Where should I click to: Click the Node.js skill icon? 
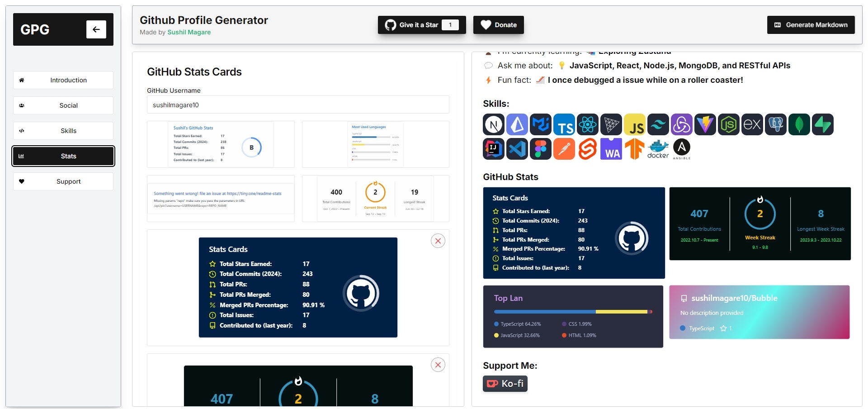[729, 124]
